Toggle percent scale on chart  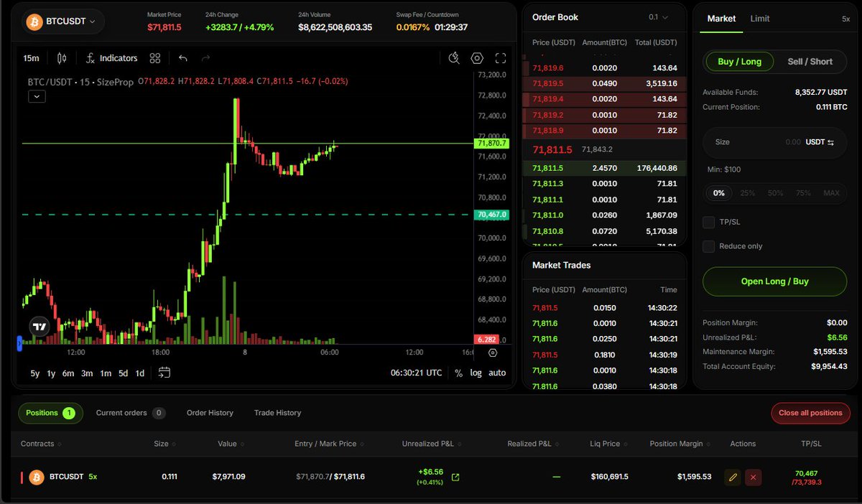point(458,373)
